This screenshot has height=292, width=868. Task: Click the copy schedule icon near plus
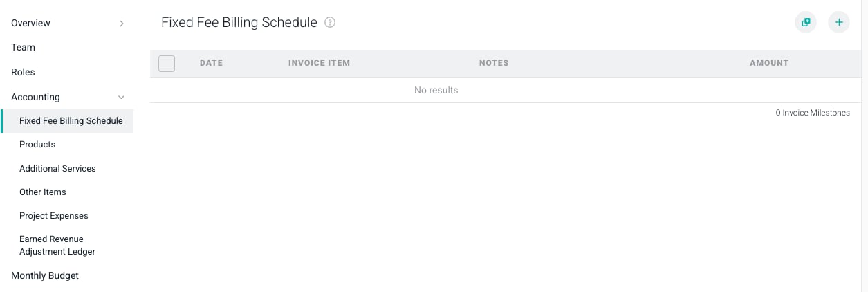click(806, 22)
